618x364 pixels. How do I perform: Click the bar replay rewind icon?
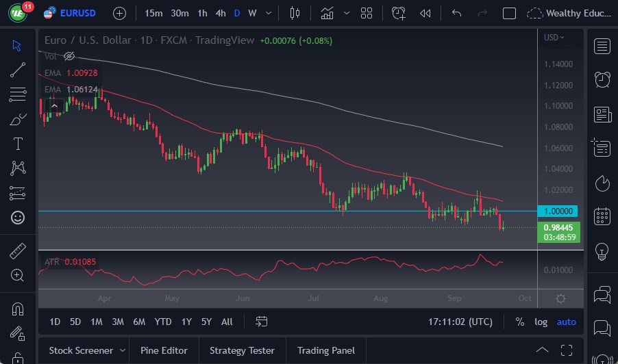click(x=425, y=13)
